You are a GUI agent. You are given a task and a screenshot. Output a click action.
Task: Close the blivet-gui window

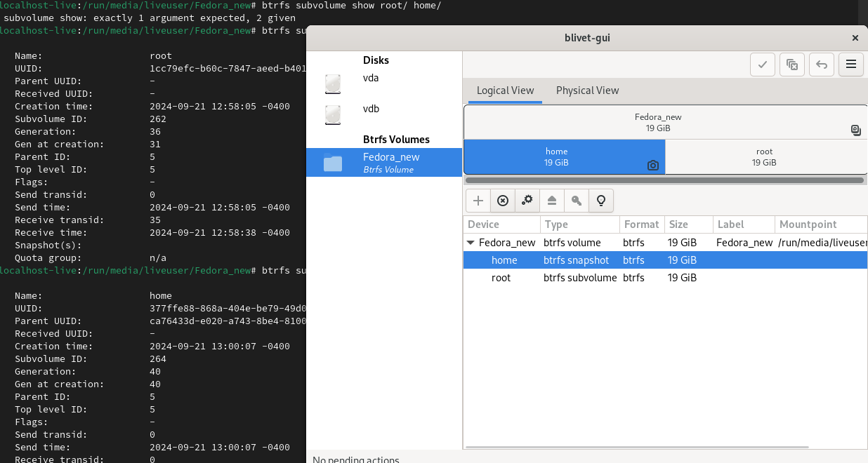pos(855,38)
